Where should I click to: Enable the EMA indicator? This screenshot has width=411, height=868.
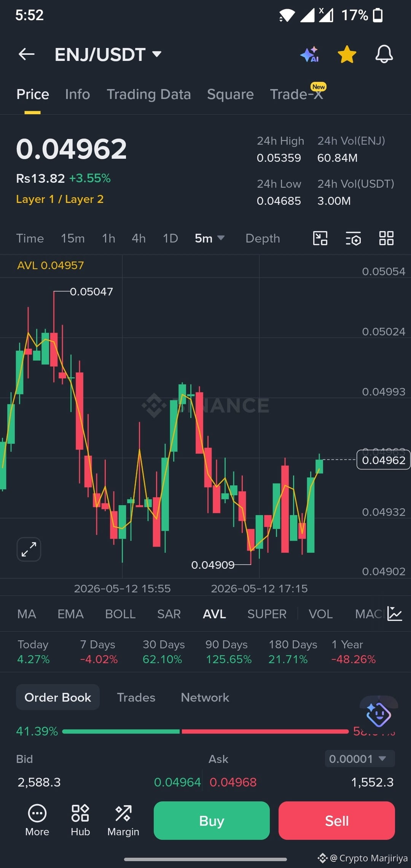point(70,614)
